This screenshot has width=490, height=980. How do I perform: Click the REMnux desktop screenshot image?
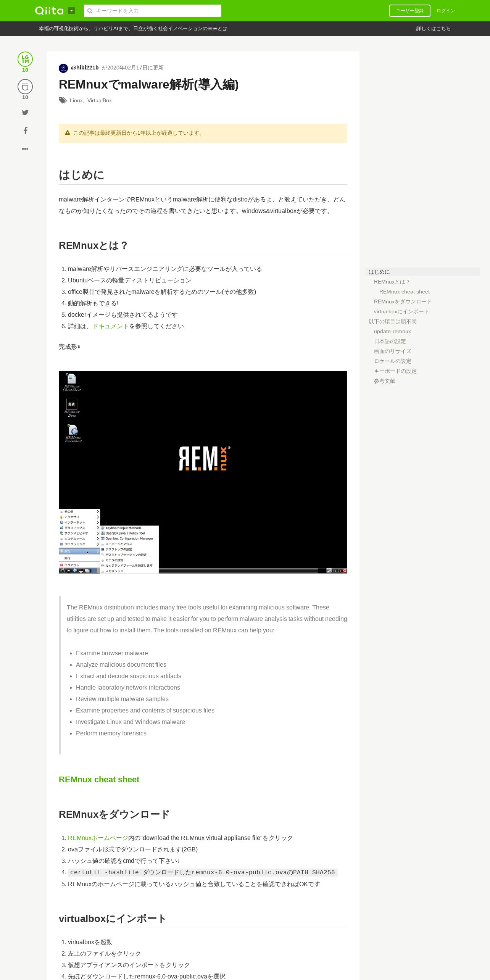203,472
